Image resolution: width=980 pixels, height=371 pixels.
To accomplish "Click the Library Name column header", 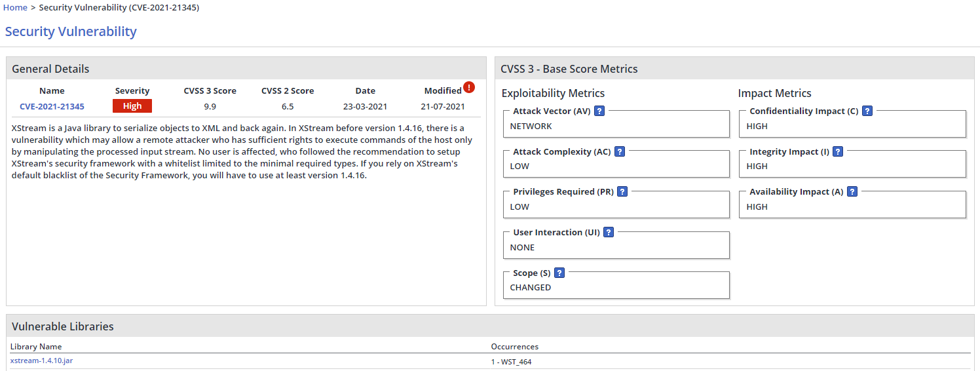I will pyautogui.click(x=36, y=347).
